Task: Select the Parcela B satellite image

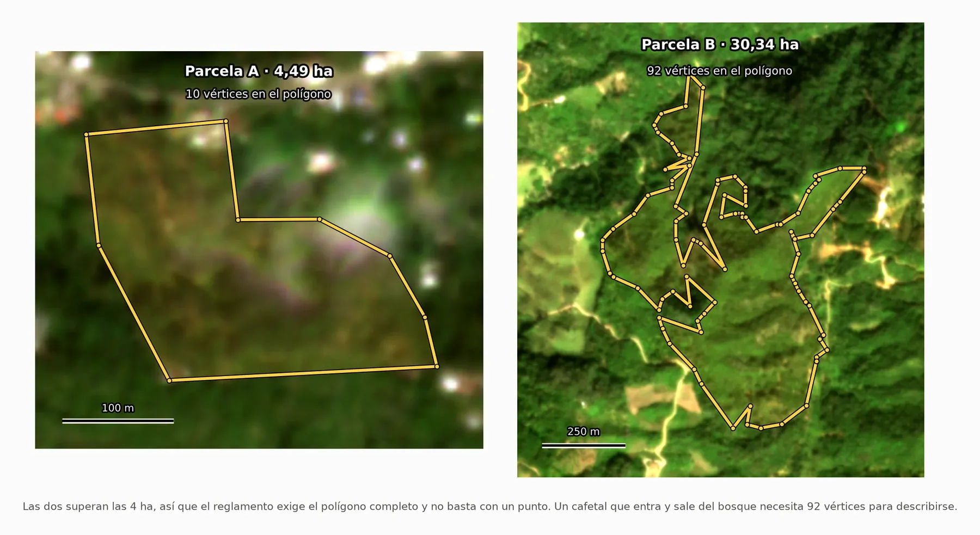Action: [x=720, y=250]
